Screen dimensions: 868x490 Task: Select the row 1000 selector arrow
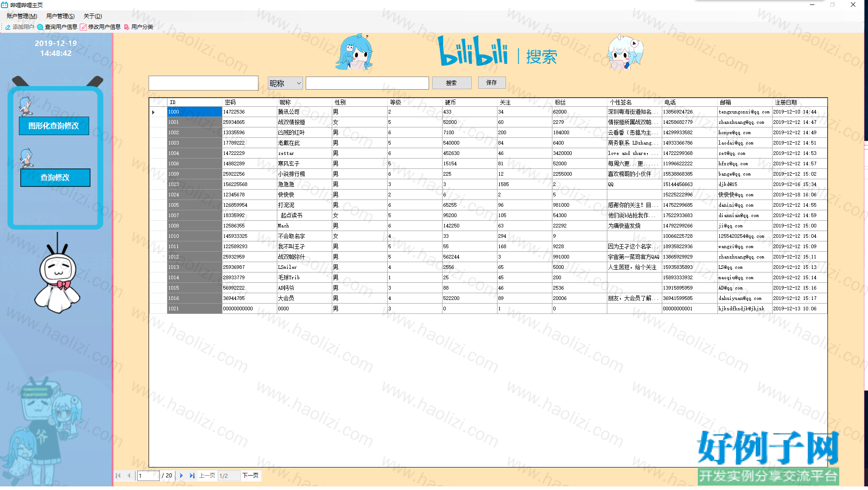point(154,112)
